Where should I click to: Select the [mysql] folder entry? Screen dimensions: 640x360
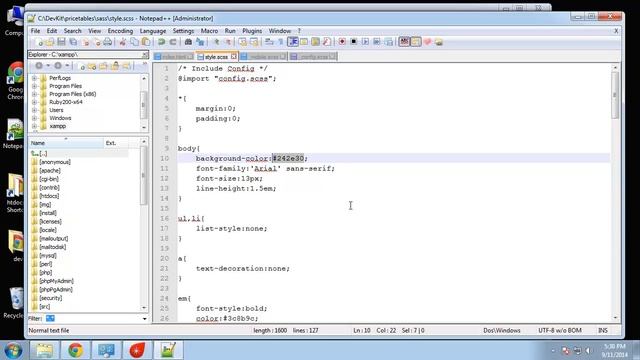click(48, 256)
